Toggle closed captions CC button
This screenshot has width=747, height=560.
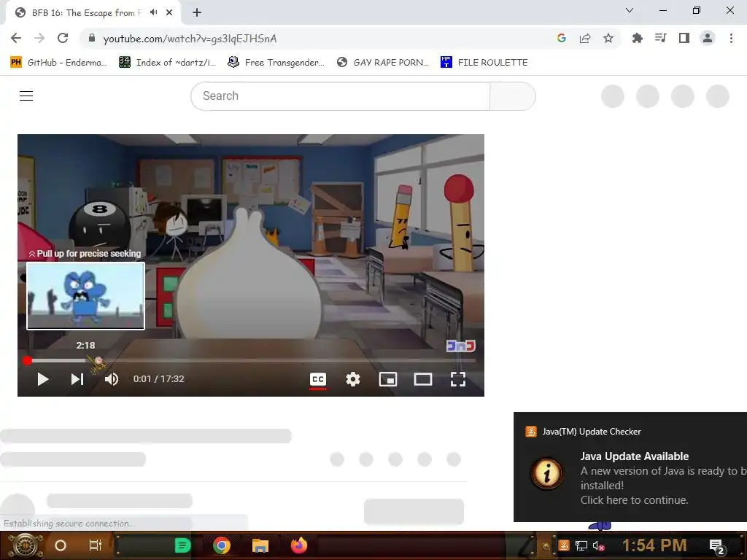pyautogui.click(x=318, y=379)
